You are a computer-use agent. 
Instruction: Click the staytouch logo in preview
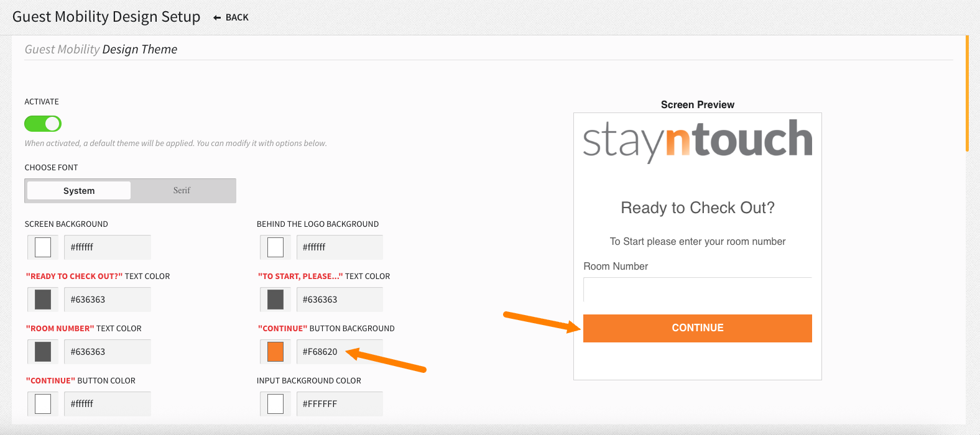[698, 141]
